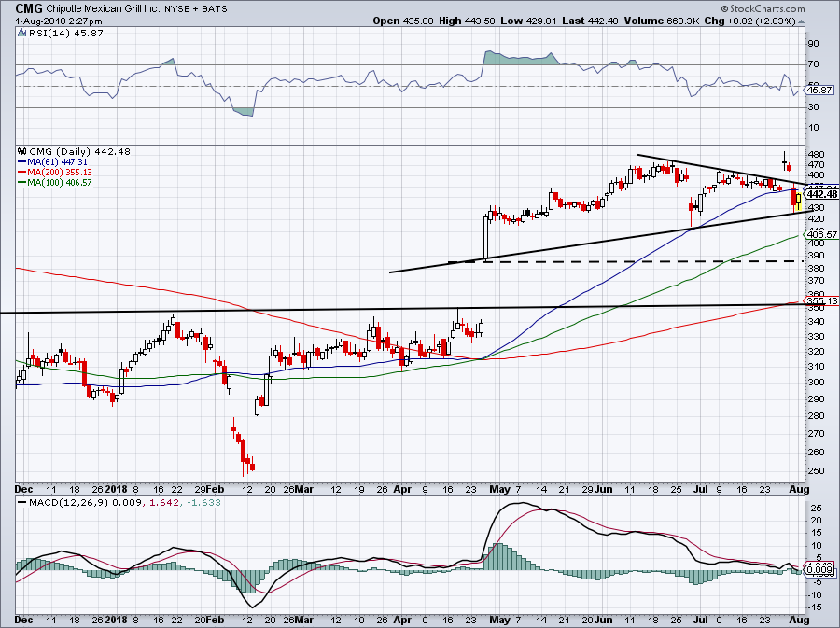Click the 430 level on price axis

click(817, 207)
